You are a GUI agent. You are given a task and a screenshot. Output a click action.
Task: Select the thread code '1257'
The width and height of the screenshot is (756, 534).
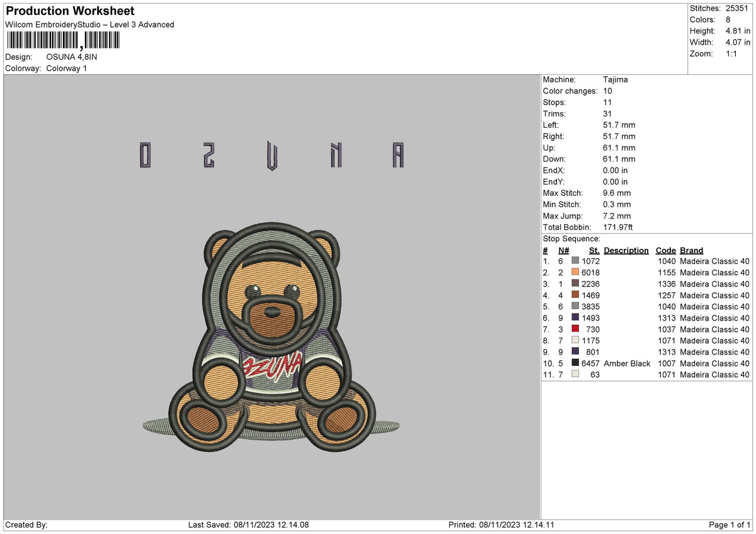(667, 295)
